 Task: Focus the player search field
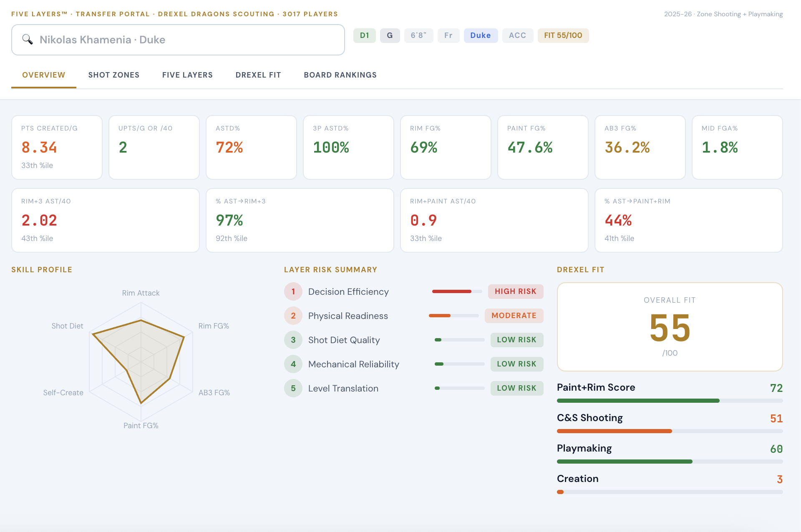pyautogui.click(x=178, y=40)
